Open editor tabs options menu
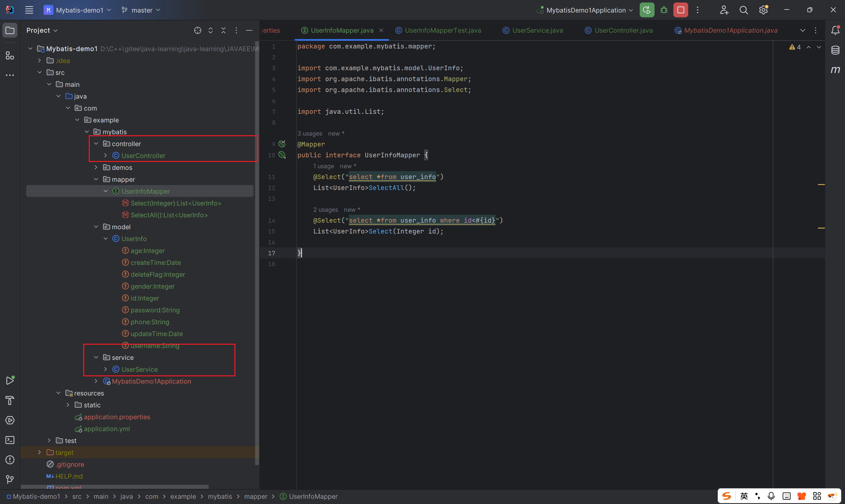The width and height of the screenshot is (845, 504). click(x=815, y=31)
